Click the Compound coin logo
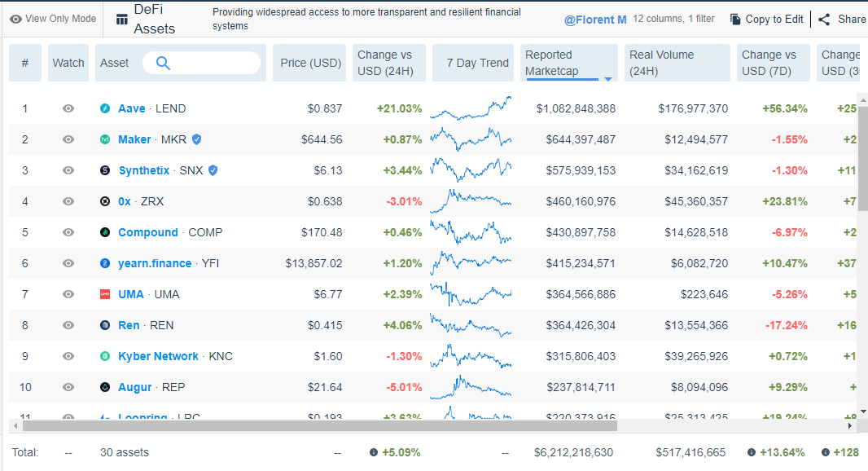 (105, 233)
